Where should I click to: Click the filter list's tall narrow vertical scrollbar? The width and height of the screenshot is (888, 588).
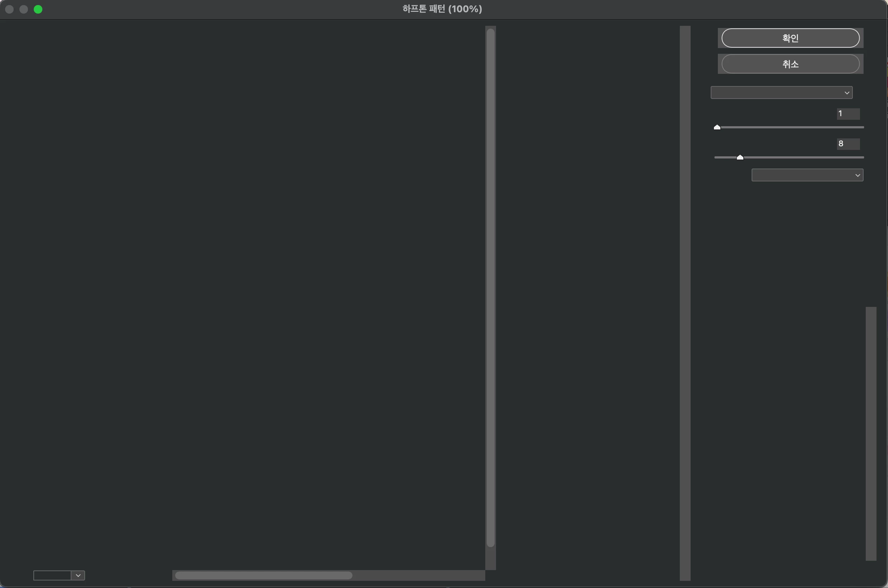point(684,303)
